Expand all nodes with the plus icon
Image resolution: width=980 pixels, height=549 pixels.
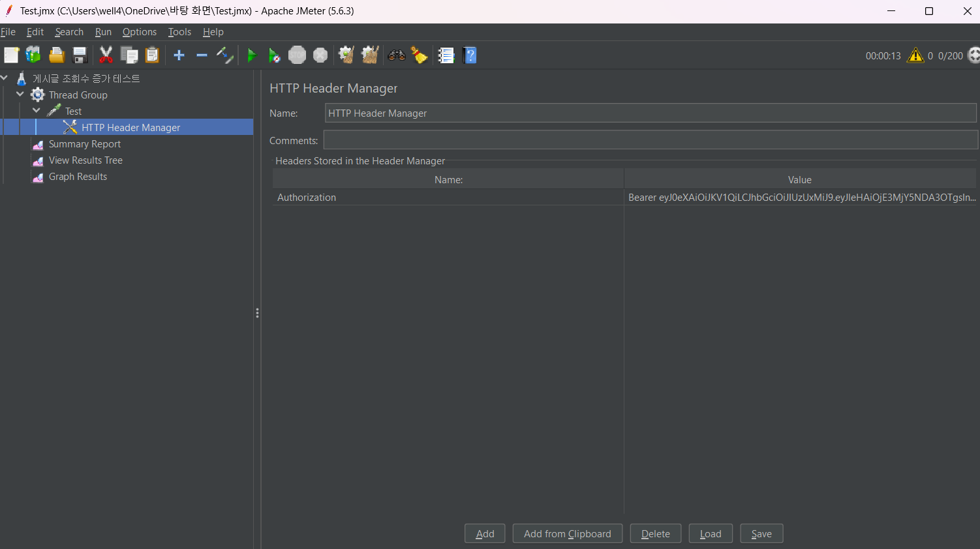[179, 55]
